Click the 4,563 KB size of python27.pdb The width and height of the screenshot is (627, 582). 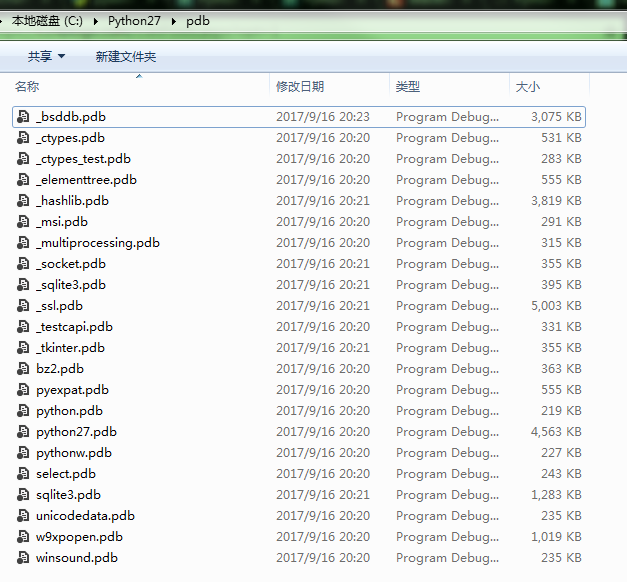(556, 432)
